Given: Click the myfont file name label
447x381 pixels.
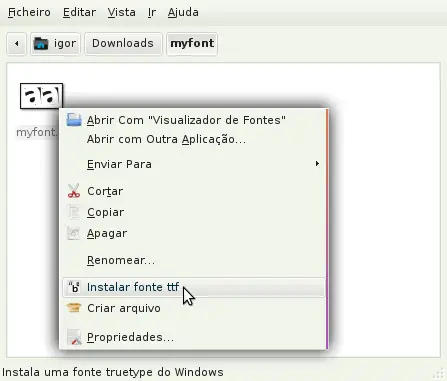Looking at the screenshot, I should pyautogui.click(x=37, y=132).
